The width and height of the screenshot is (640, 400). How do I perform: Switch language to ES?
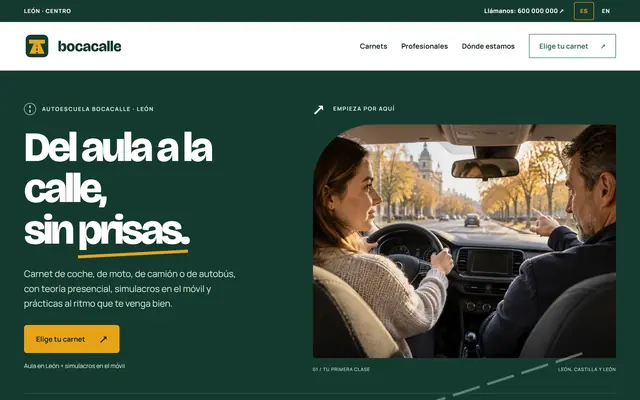point(584,11)
